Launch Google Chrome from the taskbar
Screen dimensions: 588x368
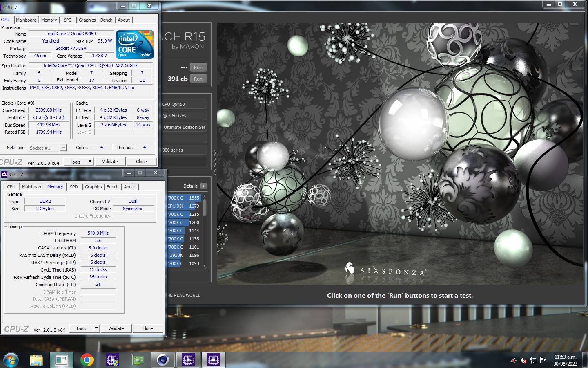[87, 360]
